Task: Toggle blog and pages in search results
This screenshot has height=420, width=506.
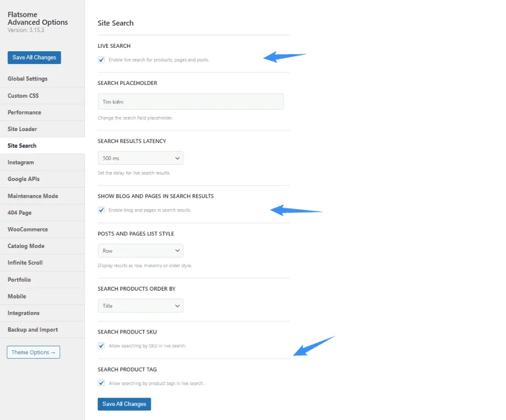Action: tap(102, 210)
